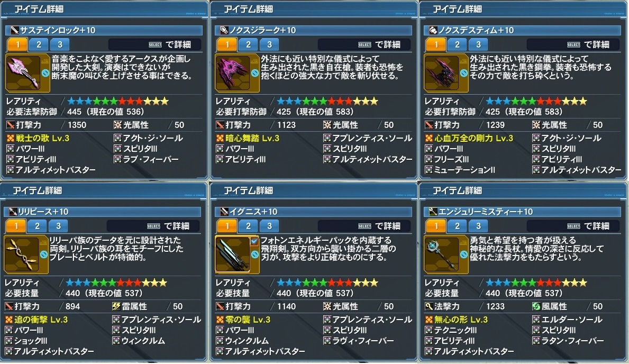The image size is (629, 364).
Task: Click the リリピース twin blade icon
Action: coord(22,254)
